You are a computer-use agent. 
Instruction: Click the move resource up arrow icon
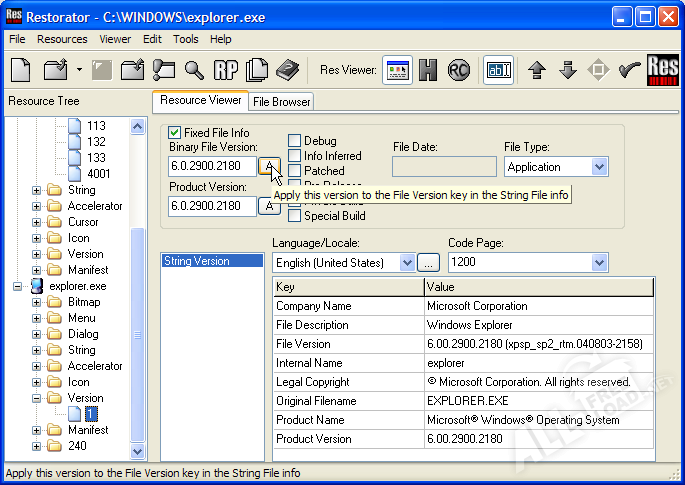[537, 70]
